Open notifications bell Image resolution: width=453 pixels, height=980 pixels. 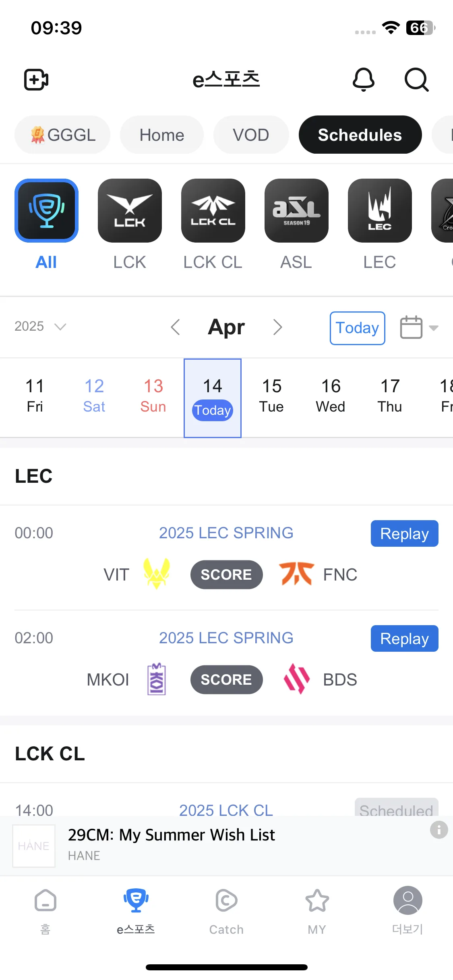click(x=364, y=79)
